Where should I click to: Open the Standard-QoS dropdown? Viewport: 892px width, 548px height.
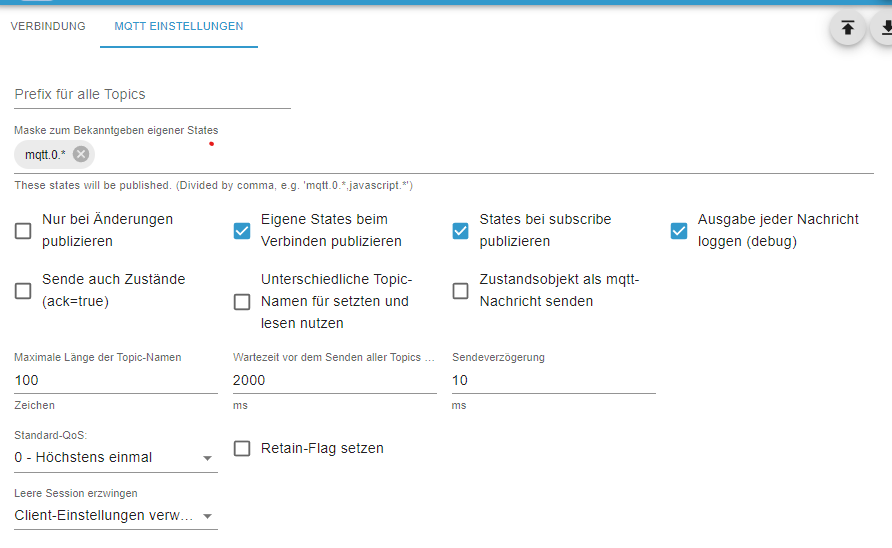click(115, 458)
